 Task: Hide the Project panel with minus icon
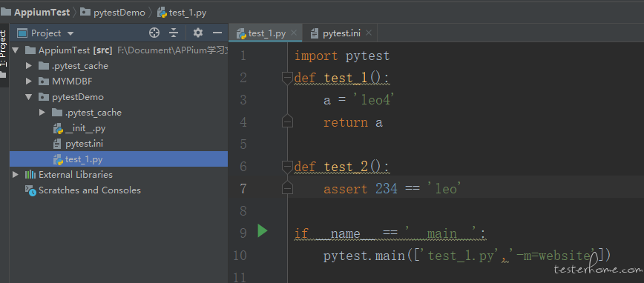tap(217, 33)
